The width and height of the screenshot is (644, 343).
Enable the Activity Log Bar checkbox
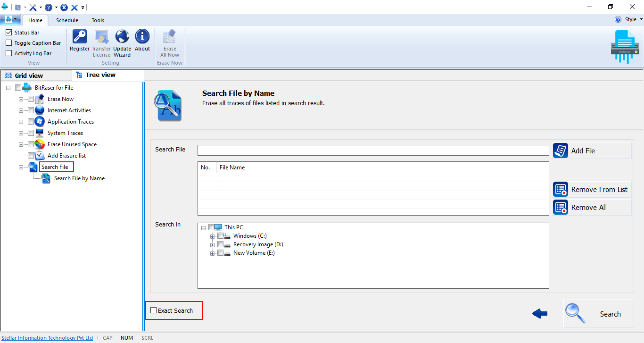(x=8, y=53)
